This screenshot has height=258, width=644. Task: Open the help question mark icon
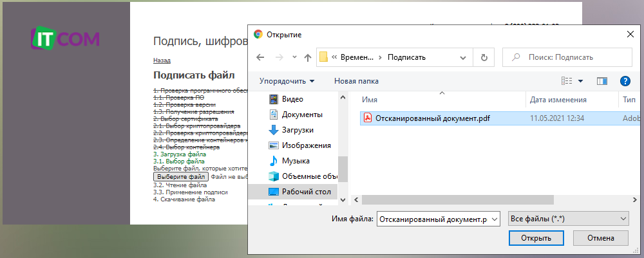[x=624, y=81]
